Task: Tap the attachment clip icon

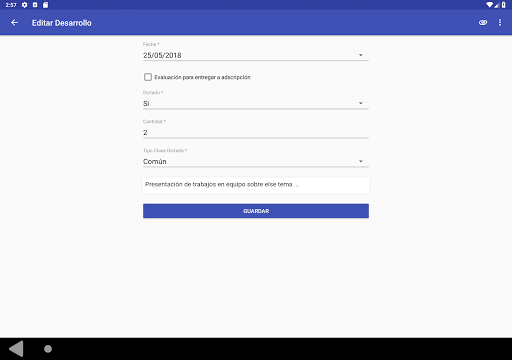Action: coord(483,23)
